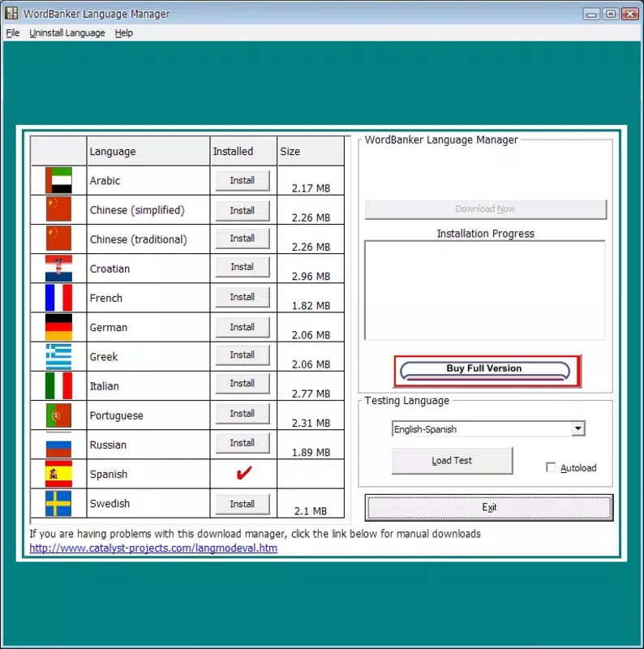The height and width of the screenshot is (649, 644).
Task: Click the Exit button
Action: click(489, 508)
